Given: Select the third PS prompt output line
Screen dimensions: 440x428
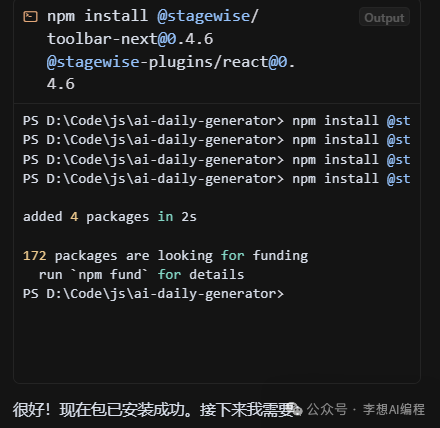Looking at the screenshot, I should 217,160.
